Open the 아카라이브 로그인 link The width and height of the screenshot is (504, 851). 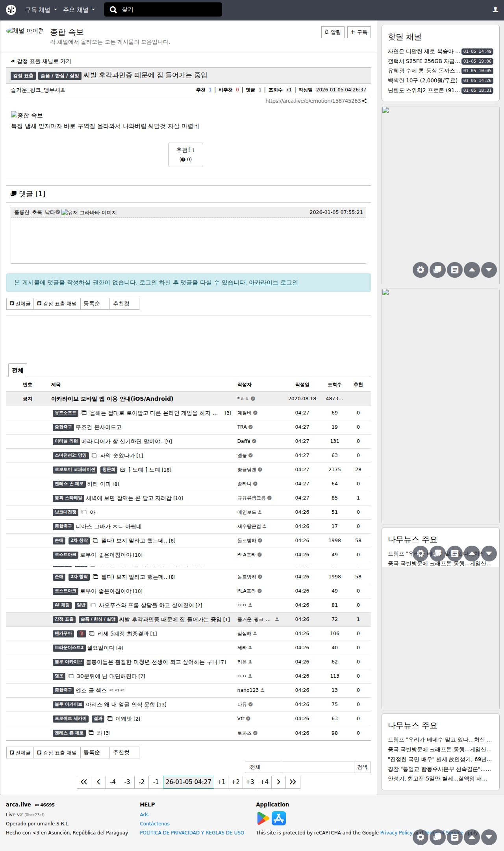[x=273, y=282]
